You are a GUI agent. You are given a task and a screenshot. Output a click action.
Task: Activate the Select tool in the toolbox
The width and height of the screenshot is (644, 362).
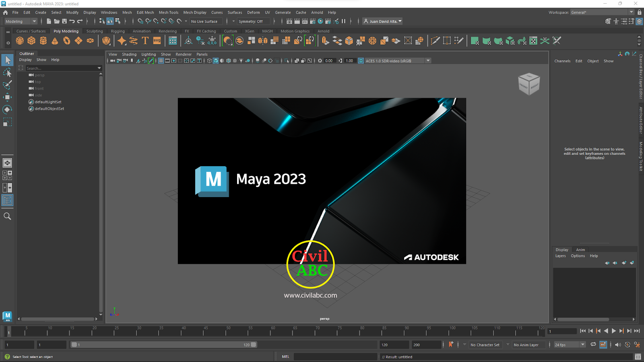pos(7,60)
